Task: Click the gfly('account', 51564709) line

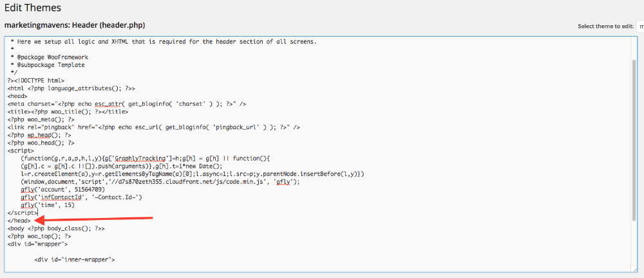Action: [x=62, y=189]
